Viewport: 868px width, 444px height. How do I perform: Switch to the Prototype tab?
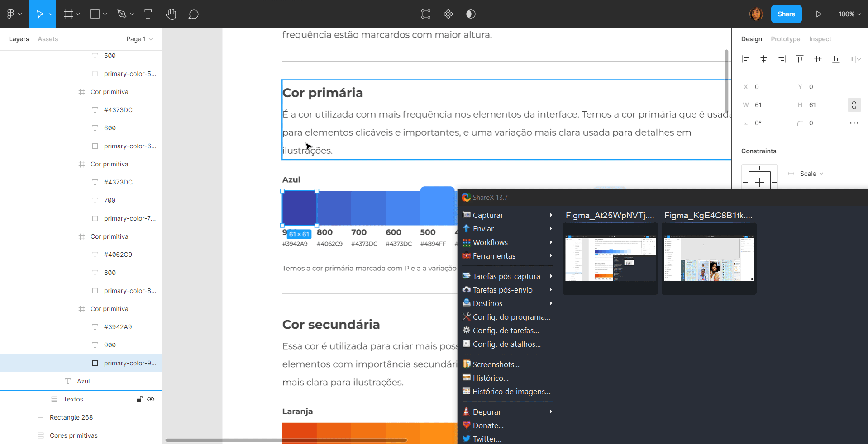785,39
